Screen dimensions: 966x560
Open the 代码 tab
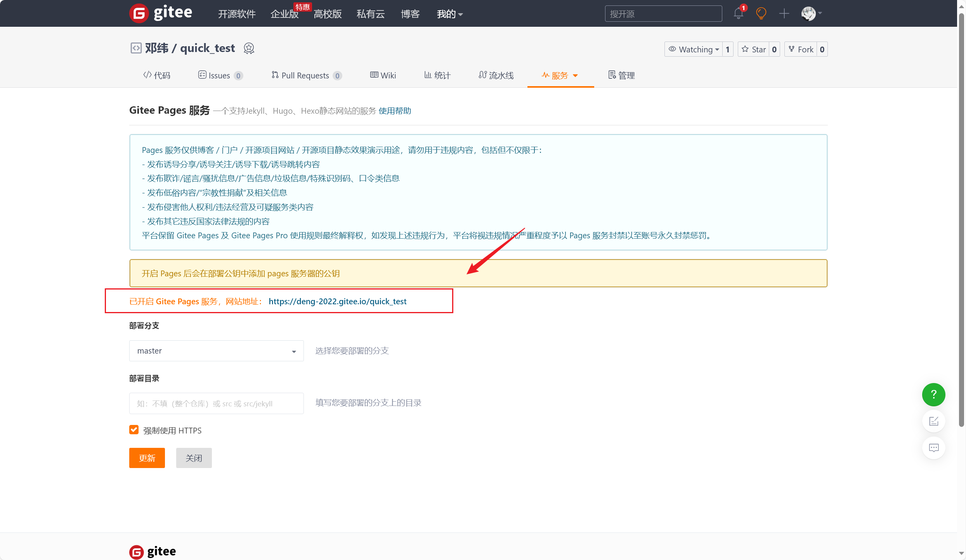[x=157, y=75]
